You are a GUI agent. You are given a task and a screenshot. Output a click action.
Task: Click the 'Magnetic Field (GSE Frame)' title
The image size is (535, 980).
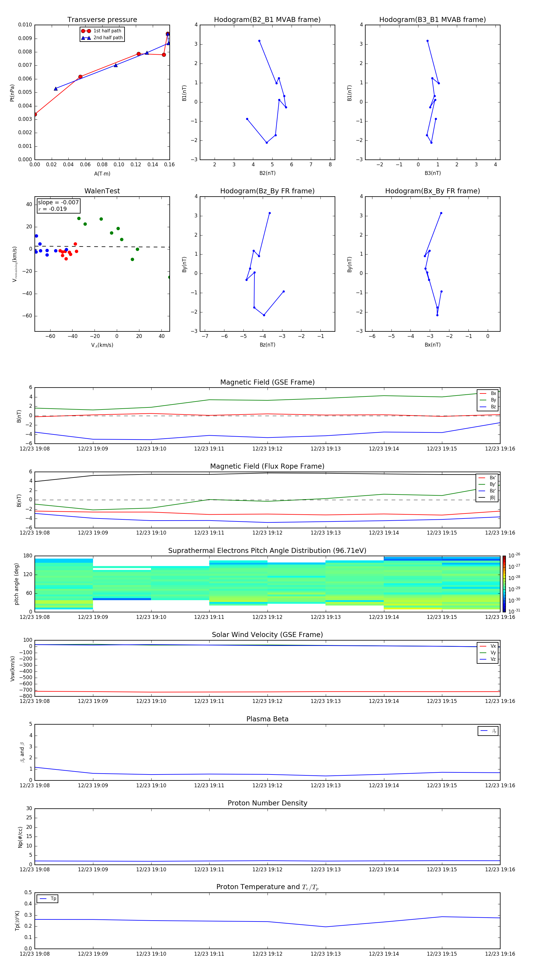pyautogui.click(x=267, y=382)
